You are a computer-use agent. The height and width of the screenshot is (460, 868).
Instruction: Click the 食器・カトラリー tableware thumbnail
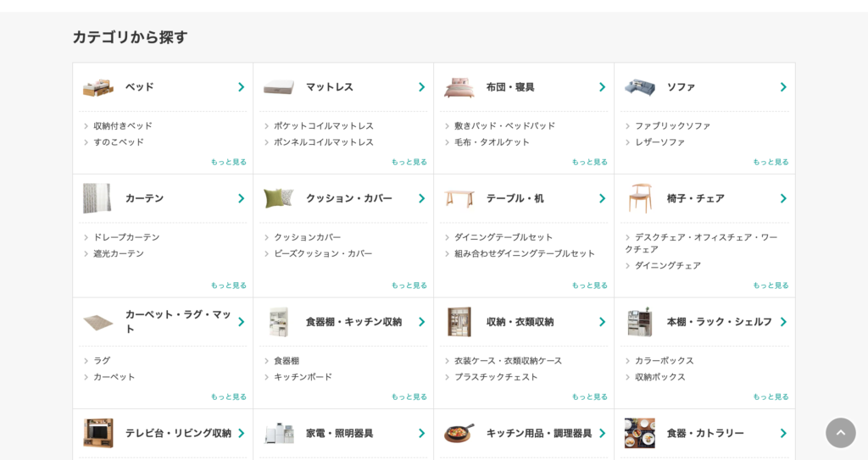click(x=639, y=433)
